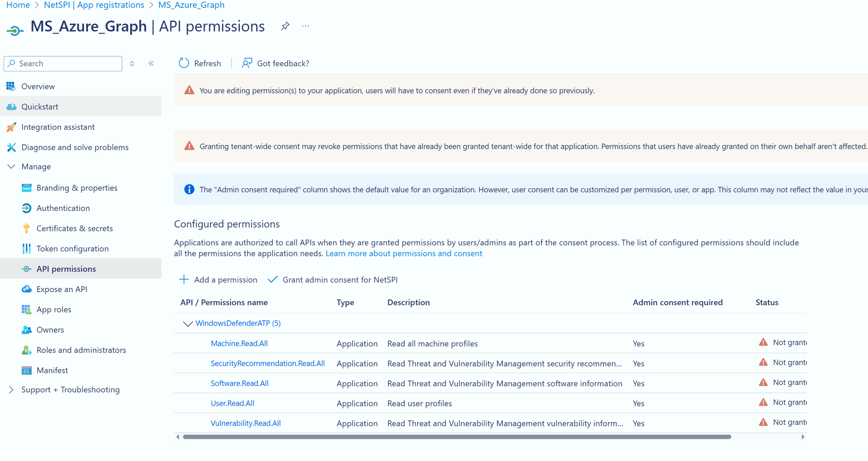Image resolution: width=868 pixels, height=461 pixels.
Task: Click Home in the breadcrumb
Action: [x=18, y=5]
